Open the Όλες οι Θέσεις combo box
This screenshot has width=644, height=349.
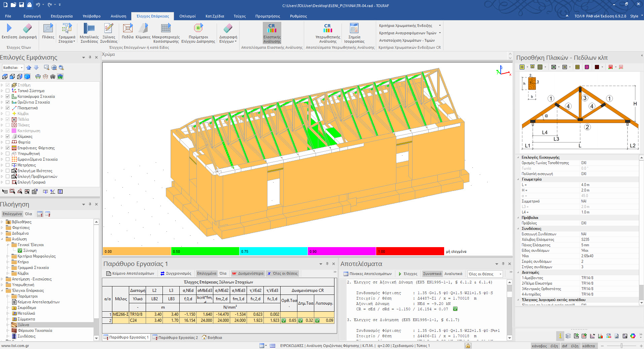click(485, 274)
